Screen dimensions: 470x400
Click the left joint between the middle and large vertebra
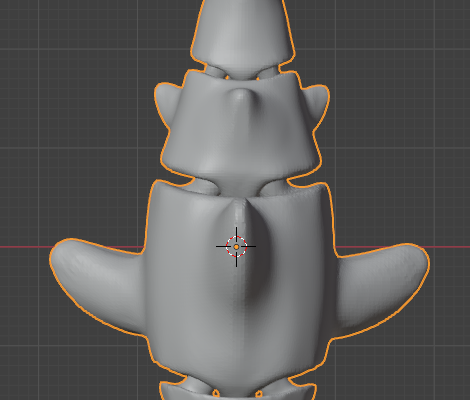pyautogui.click(x=204, y=186)
